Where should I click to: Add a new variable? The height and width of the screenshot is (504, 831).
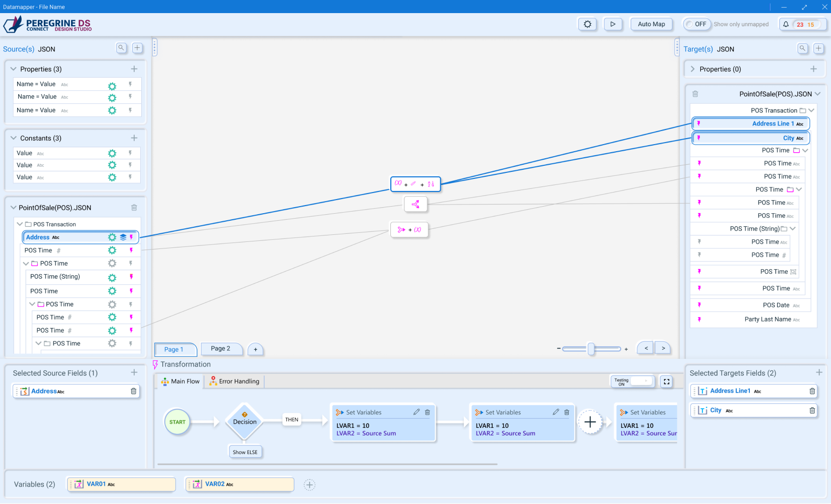click(x=310, y=485)
